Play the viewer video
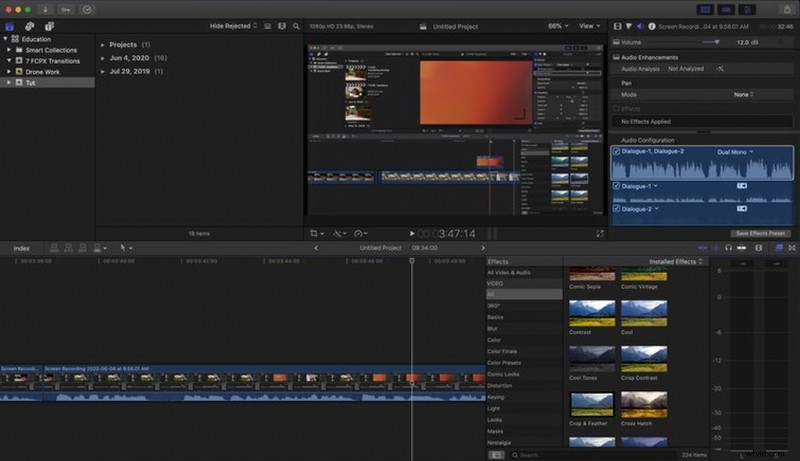This screenshot has width=800, height=461. (412, 234)
